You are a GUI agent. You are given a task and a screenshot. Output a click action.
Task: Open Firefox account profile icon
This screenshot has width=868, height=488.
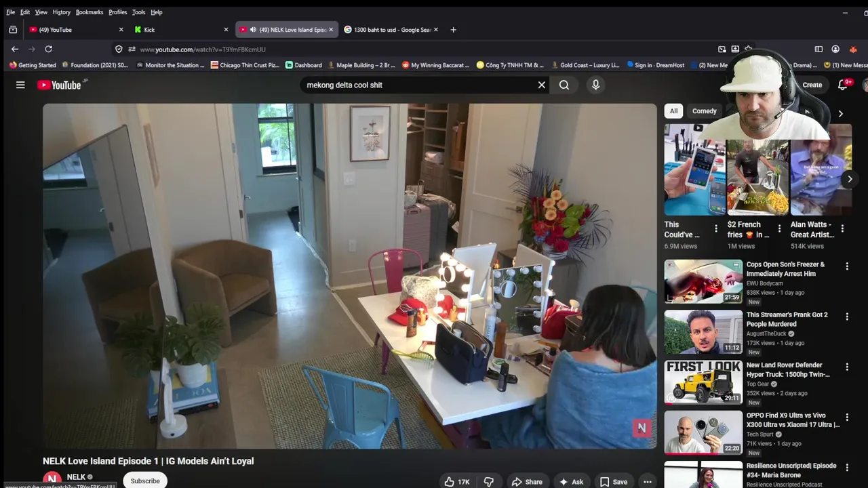point(835,49)
